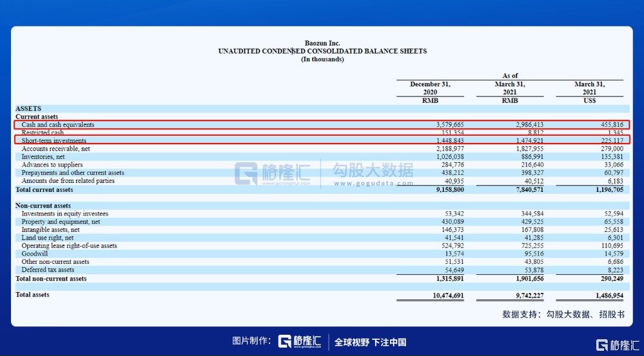Click cash value 3,579,665
This screenshot has height=356, width=644.
click(x=450, y=125)
